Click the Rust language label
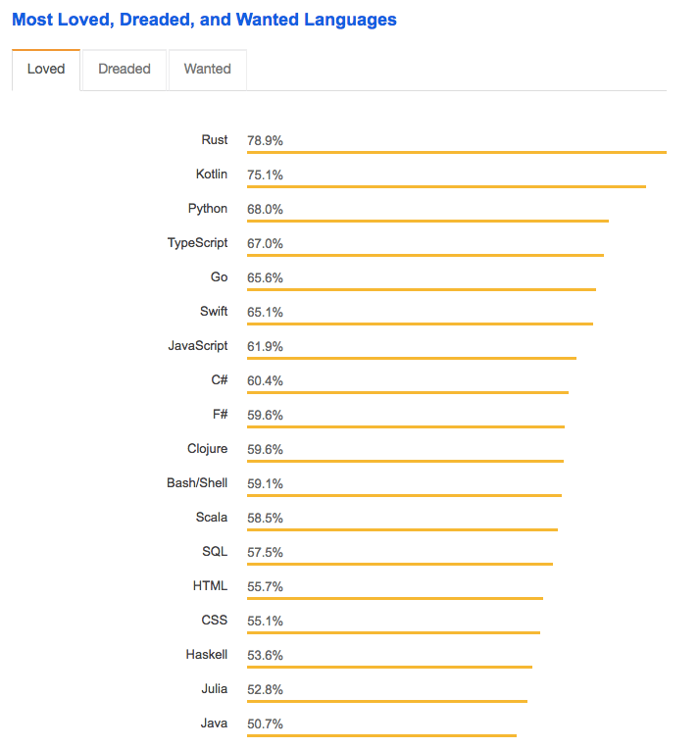The image size is (700, 748). pos(215,140)
